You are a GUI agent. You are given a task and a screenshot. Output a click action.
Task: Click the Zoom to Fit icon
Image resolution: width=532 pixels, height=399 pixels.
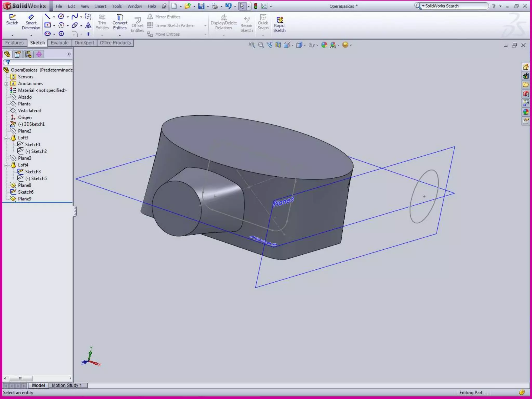click(252, 45)
